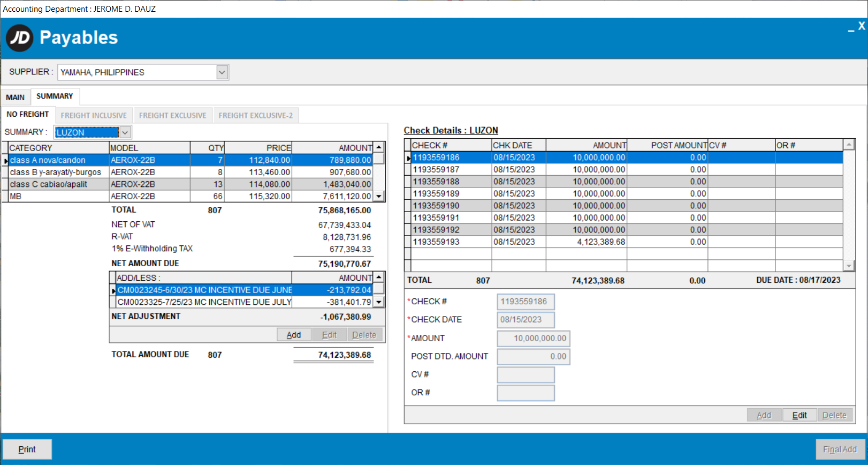Image resolution: width=868 pixels, height=465 pixels.
Task: Click amount cell 907,680.00
Action: (332, 172)
